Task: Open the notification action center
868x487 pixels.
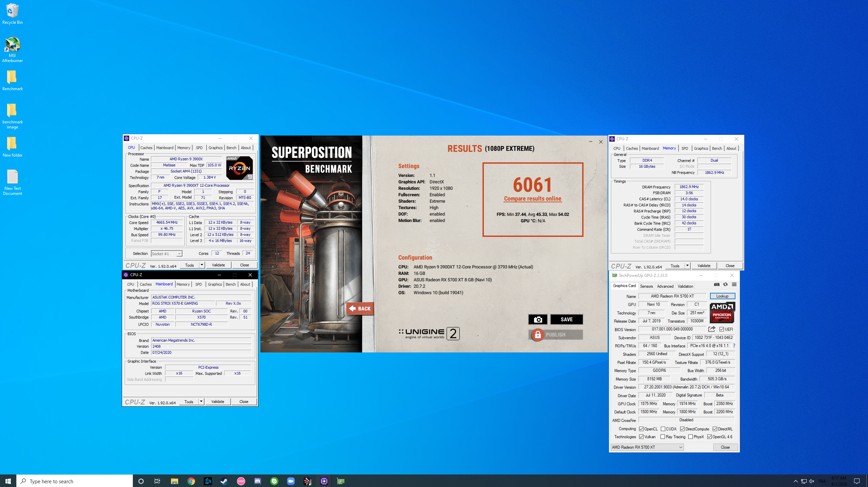Action: [857, 481]
